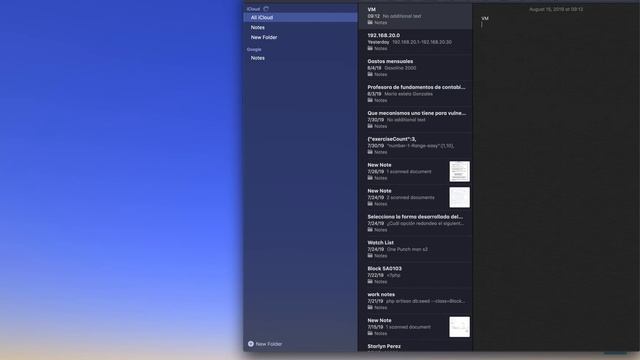
Task: Click the note date header August 15, 2019
Action: (x=556, y=9)
